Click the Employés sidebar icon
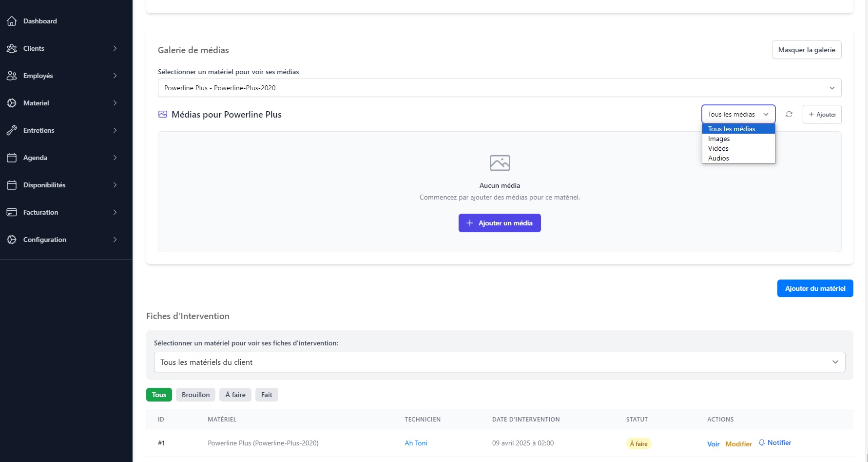 pos(12,76)
